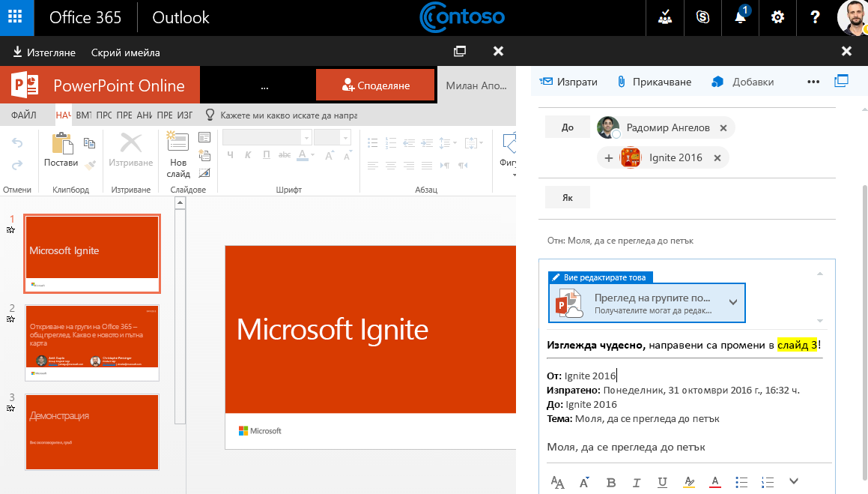
Task: Click the slide layout icon
Action: click(x=204, y=137)
